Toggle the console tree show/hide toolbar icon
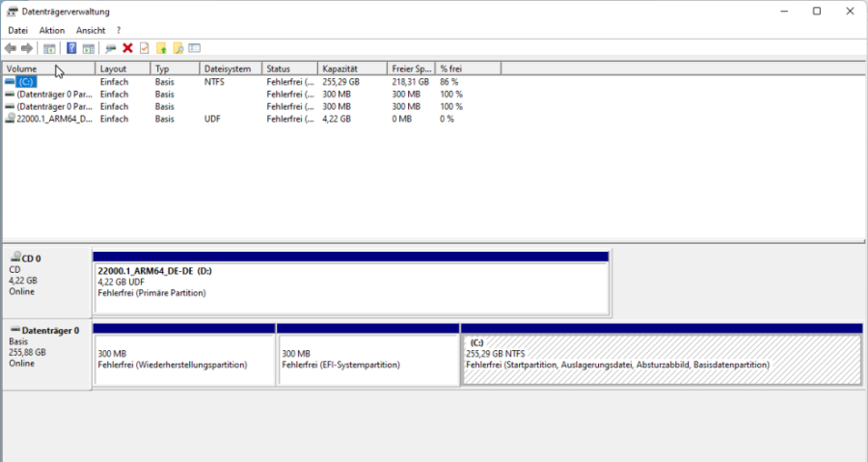Image resolution: width=868 pixels, height=462 pixels. [x=49, y=48]
